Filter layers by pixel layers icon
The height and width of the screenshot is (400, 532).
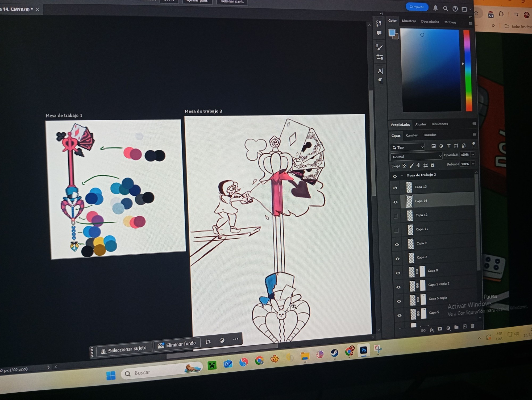(x=434, y=146)
